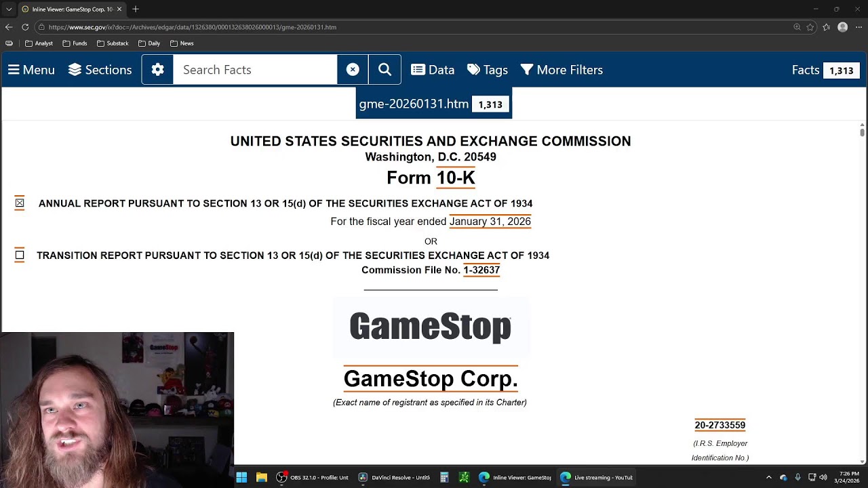Switch to OBS 32.1.0 in taskbar
Image resolution: width=868 pixels, height=488 pixels.
pos(313,477)
